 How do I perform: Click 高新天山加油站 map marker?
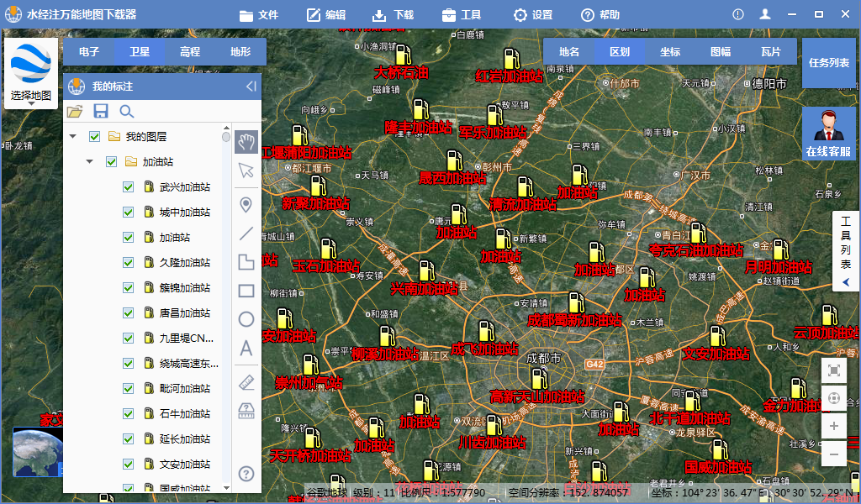point(539,379)
